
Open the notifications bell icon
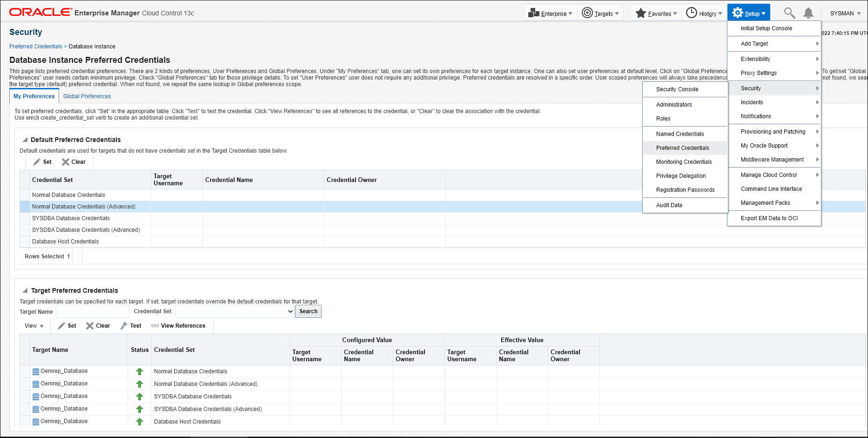click(808, 13)
